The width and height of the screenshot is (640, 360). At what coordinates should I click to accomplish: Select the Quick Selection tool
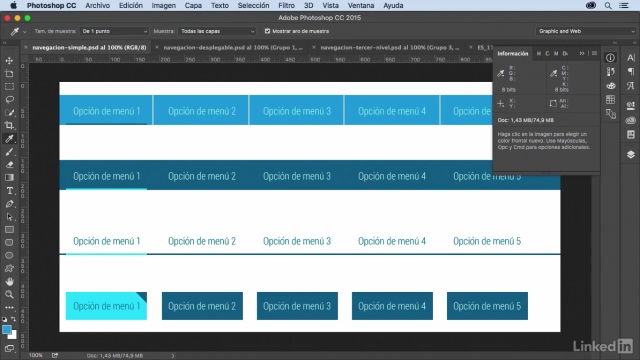coord(9,113)
